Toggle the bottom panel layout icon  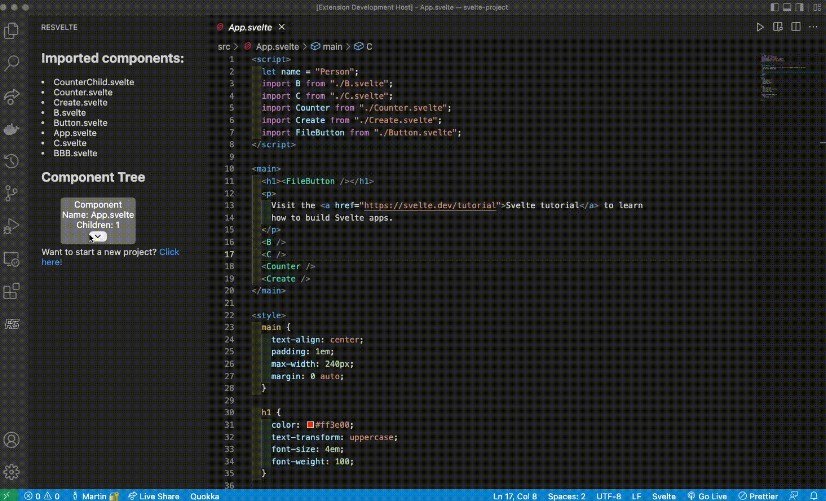(x=787, y=7)
